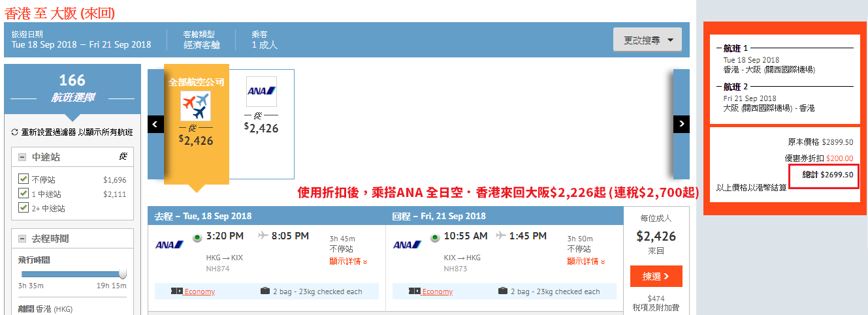Click the 原本價格 $2899.50 line

(820, 142)
